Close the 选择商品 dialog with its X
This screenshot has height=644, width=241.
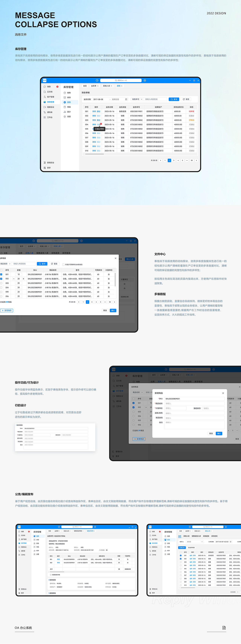115,258
